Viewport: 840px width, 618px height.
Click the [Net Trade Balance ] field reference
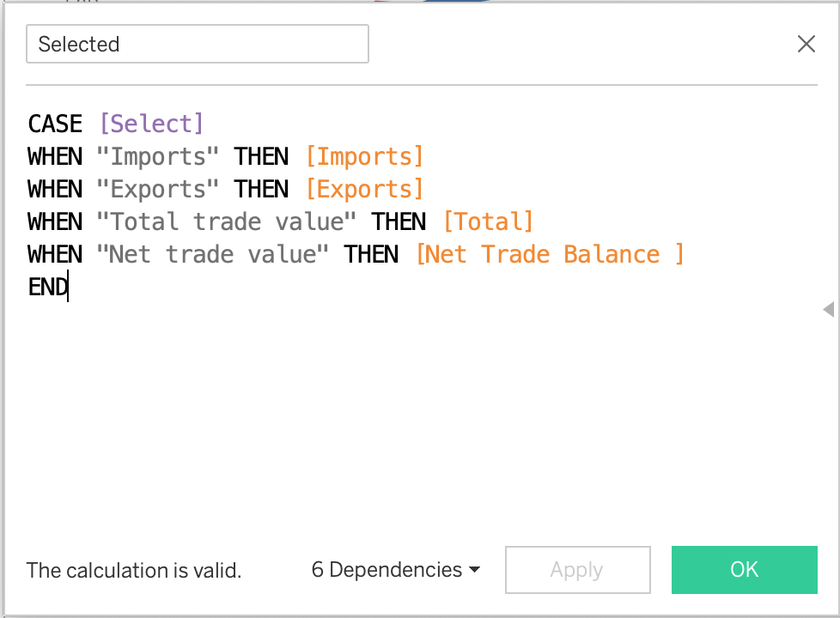tap(550, 254)
